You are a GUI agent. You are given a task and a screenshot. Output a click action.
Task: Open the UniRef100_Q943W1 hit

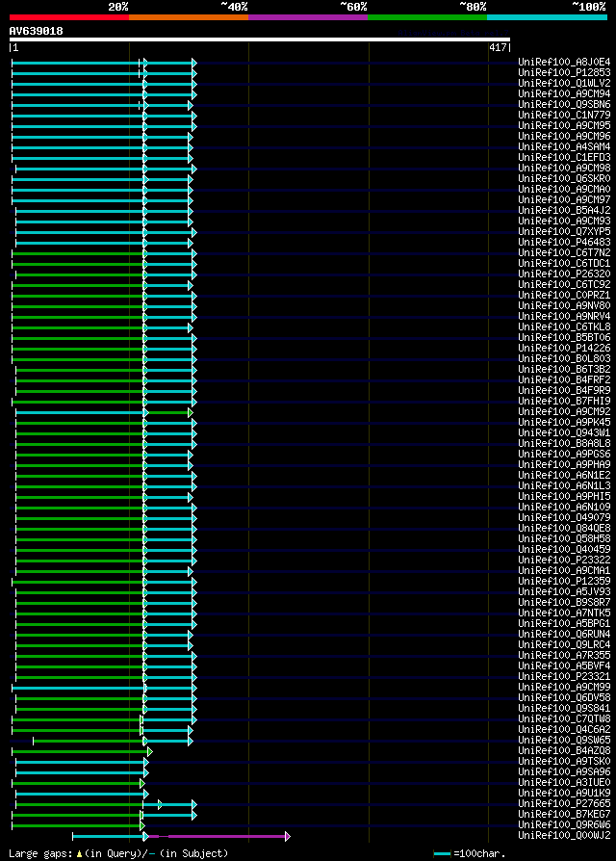[x=564, y=432]
